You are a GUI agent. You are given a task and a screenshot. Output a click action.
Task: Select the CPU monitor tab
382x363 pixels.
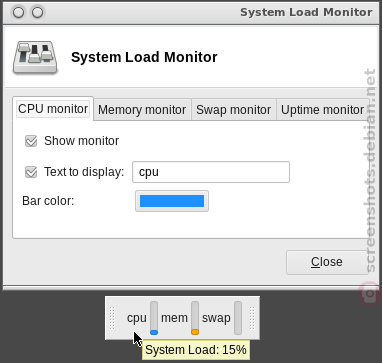point(53,109)
